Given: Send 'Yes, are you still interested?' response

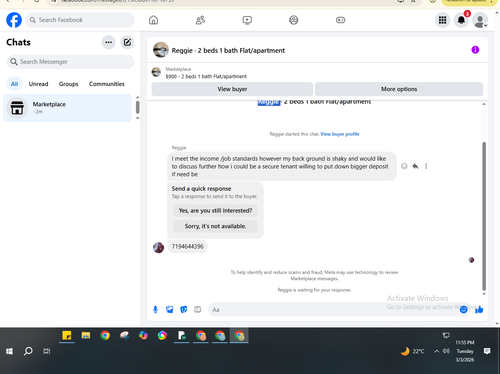Looking at the screenshot, I should click(x=215, y=211).
